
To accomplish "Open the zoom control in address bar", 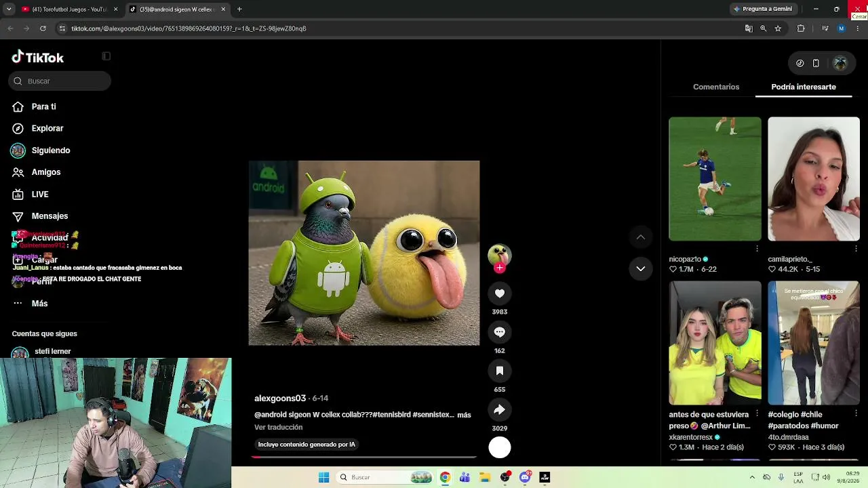I will (x=764, y=28).
